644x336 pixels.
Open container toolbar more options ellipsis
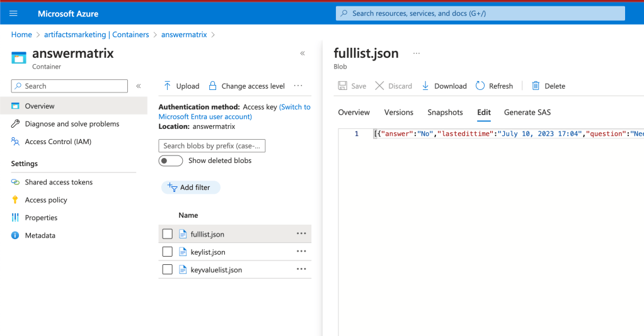click(x=298, y=86)
